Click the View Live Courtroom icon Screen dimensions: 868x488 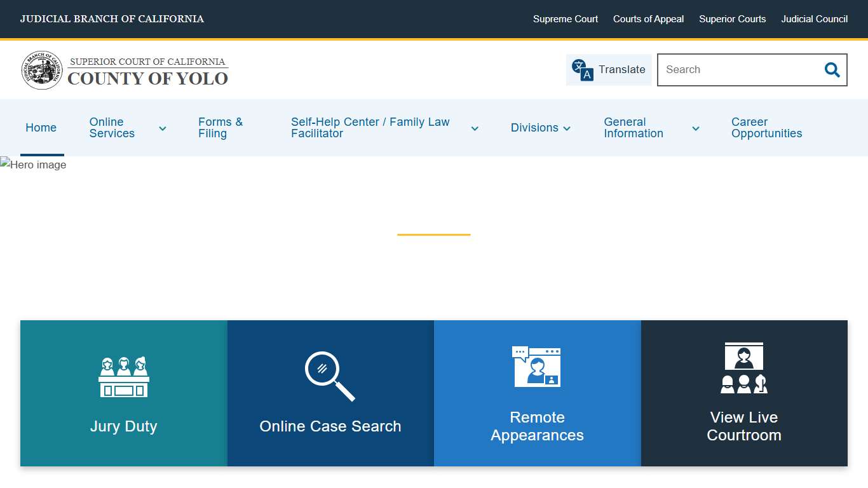click(x=744, y=368)
